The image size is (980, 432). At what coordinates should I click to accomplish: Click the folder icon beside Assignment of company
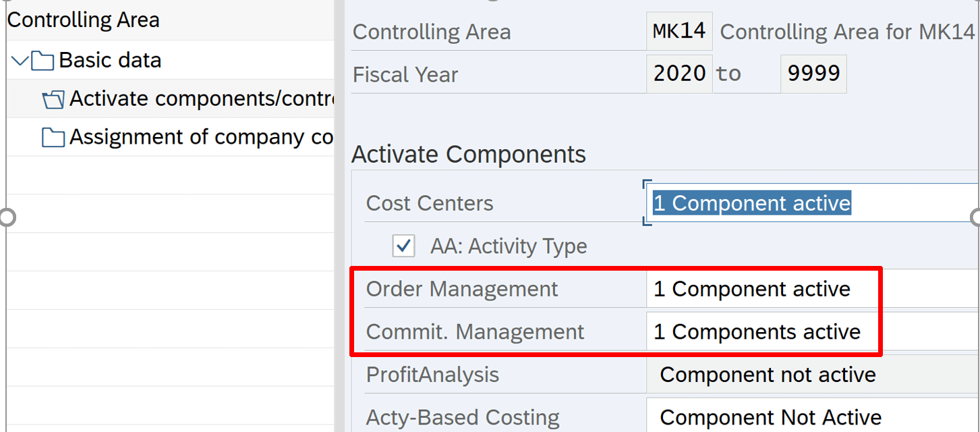point(53,138)
